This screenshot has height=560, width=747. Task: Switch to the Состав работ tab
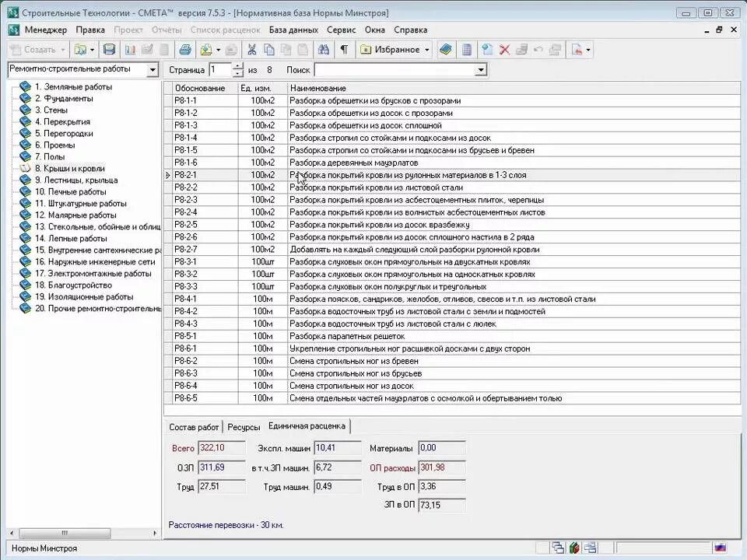[194, 427]
